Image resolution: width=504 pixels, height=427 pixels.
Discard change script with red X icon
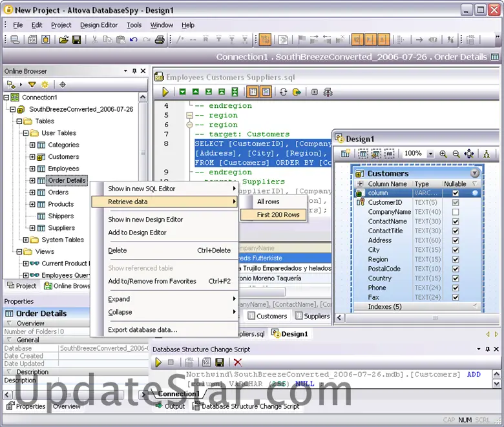coord(238,362)
